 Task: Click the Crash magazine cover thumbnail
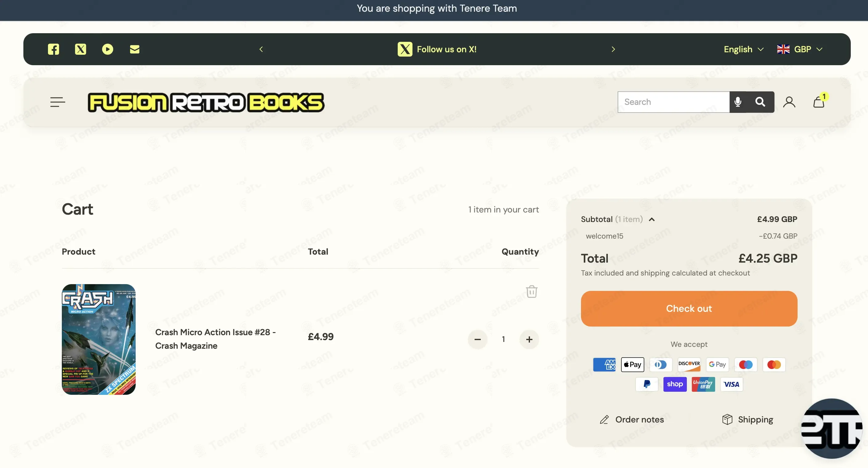coord(99,339)
